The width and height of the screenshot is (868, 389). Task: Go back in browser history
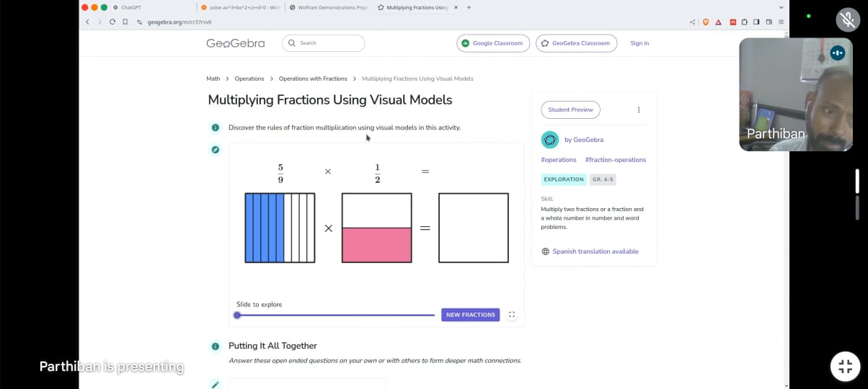coord(87,22)
